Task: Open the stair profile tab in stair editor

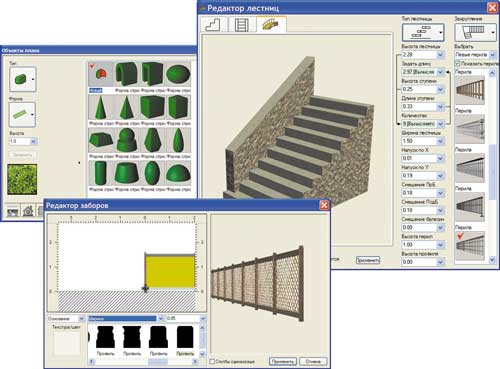Action: point(213,24)
